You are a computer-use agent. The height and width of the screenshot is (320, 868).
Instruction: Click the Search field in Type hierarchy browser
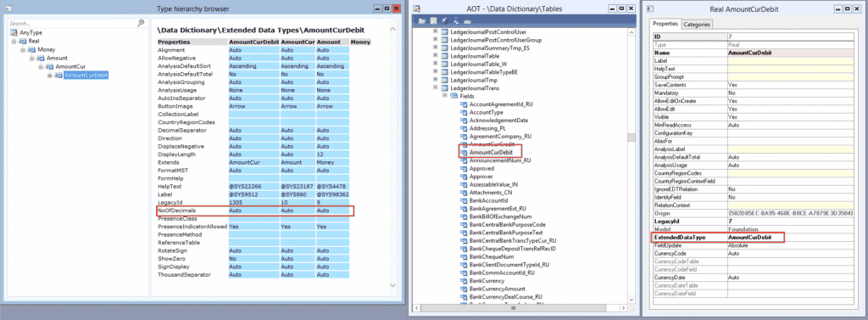click(72, 23)
